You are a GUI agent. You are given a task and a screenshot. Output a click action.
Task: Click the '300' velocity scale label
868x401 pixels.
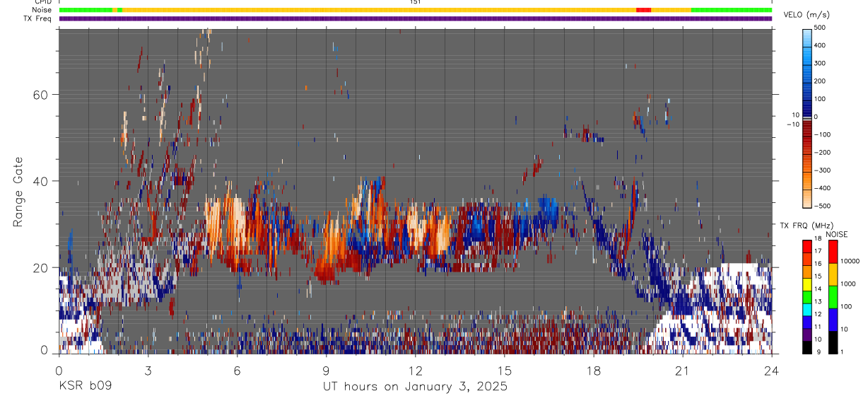[x=821, y=63]
